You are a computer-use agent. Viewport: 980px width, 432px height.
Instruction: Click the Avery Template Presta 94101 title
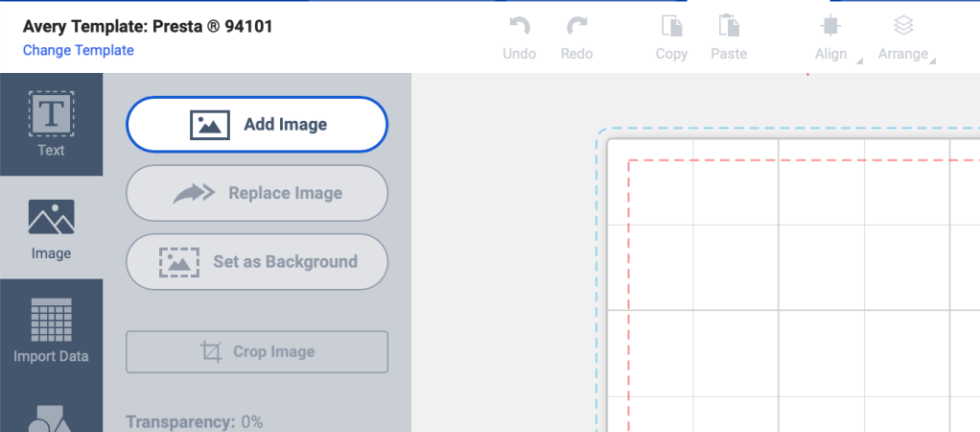[148, 26]
